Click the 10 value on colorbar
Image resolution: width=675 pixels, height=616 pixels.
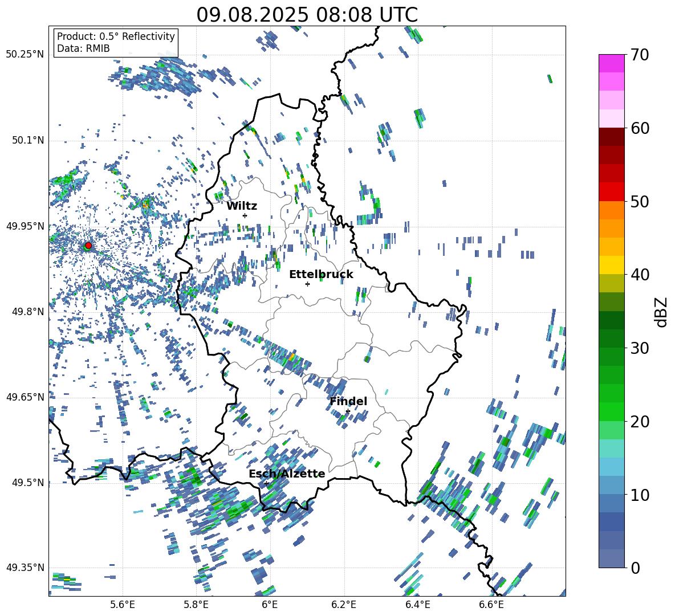coord(639,495)
